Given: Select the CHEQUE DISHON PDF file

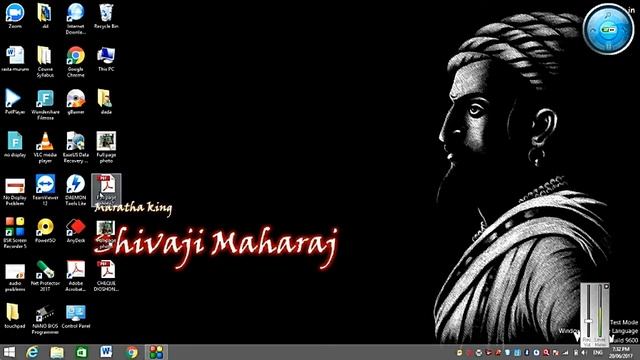Looking at the screenshot, I should point(106,276).
